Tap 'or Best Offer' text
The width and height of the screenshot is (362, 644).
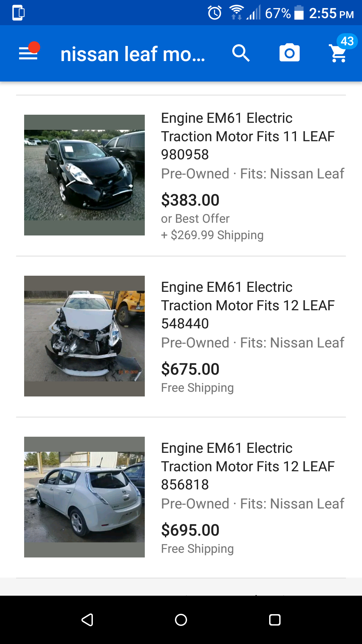coord(195,219)
